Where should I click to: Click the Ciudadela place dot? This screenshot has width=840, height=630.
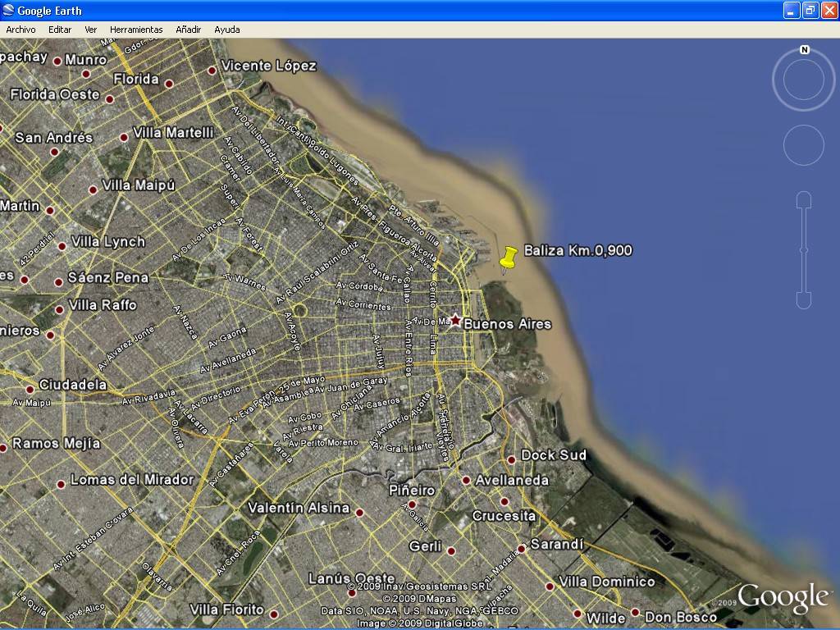click(30, 390)
